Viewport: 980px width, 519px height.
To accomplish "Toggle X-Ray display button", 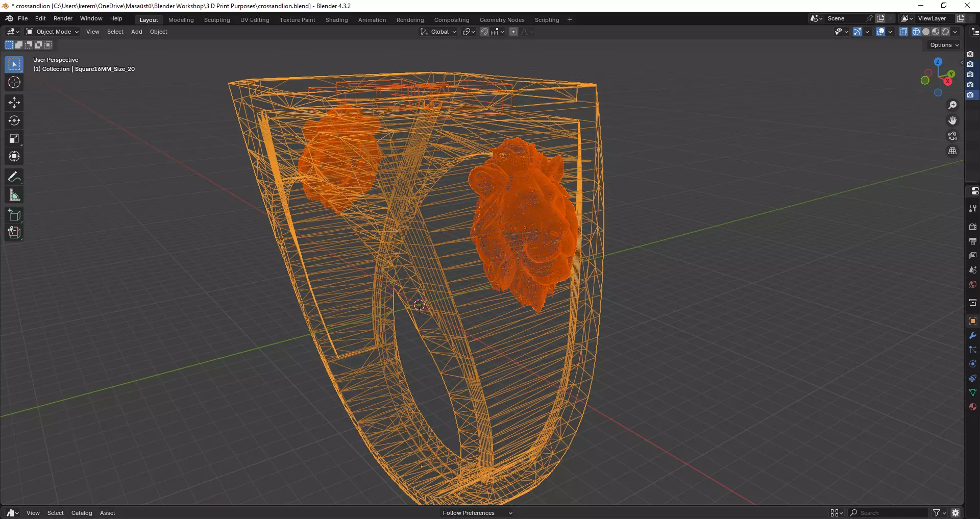I will coord(903,32).
